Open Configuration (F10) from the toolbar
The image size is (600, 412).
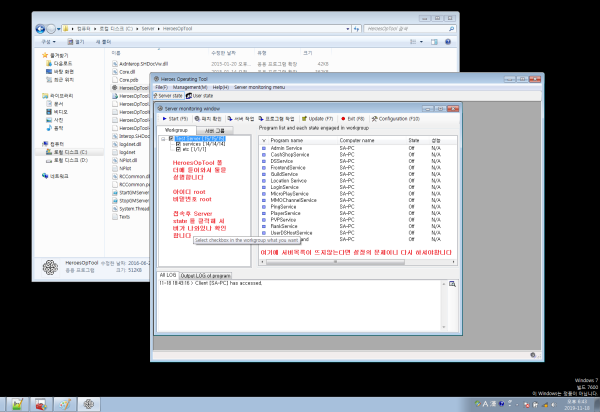tap(396, 119)
